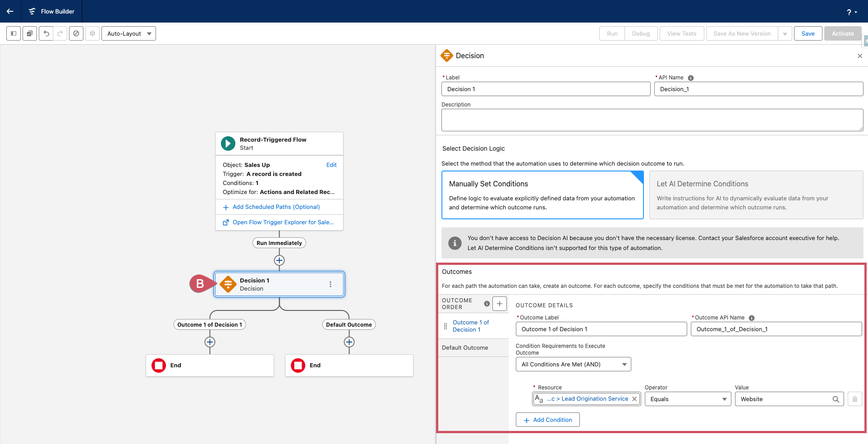Image resolution: width=868 pixels, height=444 pixels.
Task: Click Save As New Version
Action: click(742, 33)
